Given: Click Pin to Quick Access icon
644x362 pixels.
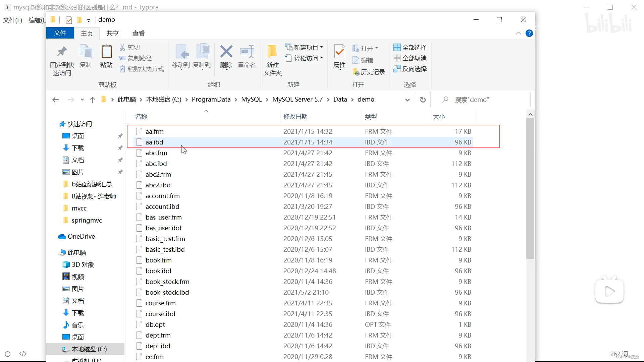Looking at the screenshot, I should click(62, 52).
